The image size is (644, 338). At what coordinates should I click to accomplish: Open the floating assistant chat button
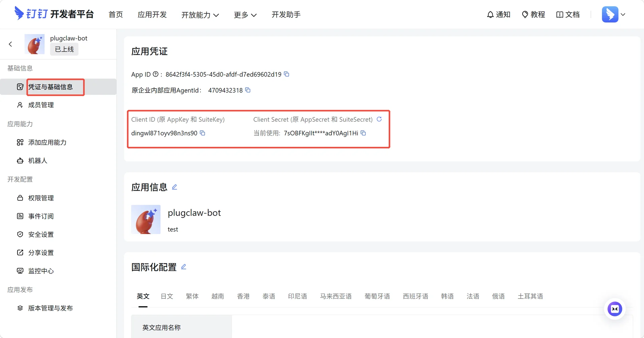pos(615,309)
